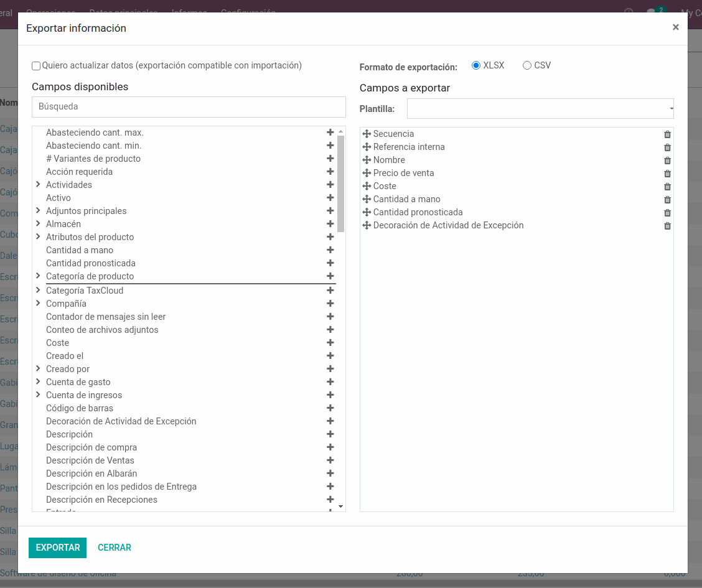The image size is (702, 588).
Task: Click the plus icon next to Código de barras
Action: pyautogui.click(x=330, y=408)
